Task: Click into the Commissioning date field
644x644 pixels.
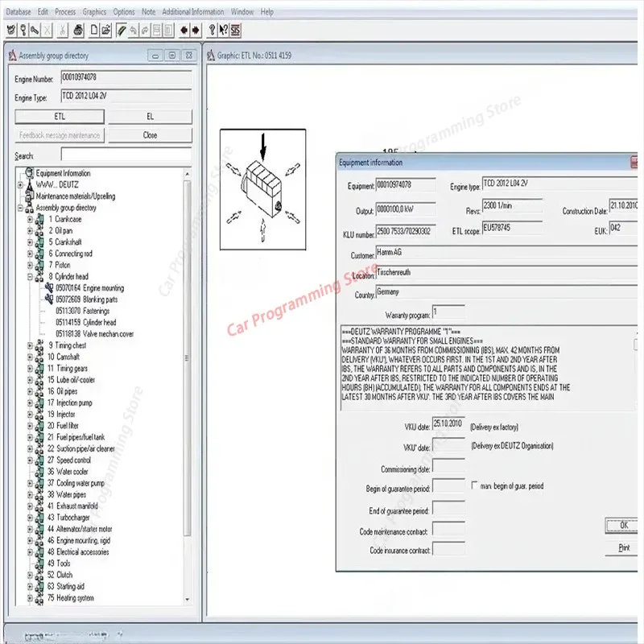Action: tap(448, 466)
